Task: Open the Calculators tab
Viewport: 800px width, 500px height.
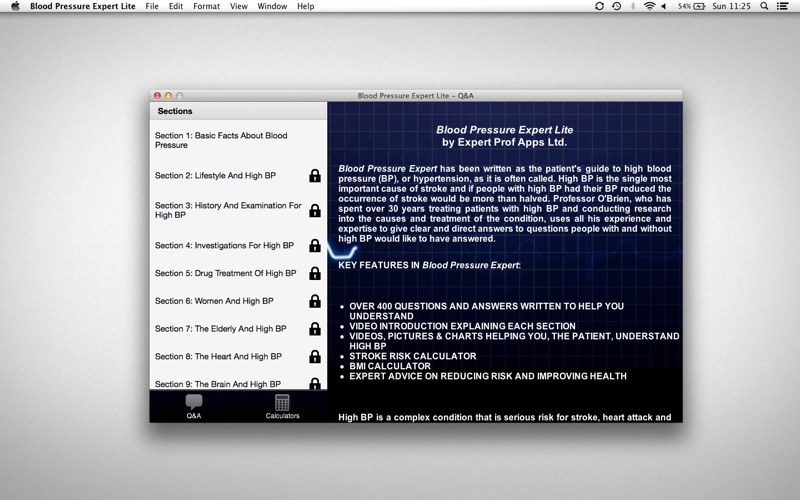Action: tap(282, 407)
